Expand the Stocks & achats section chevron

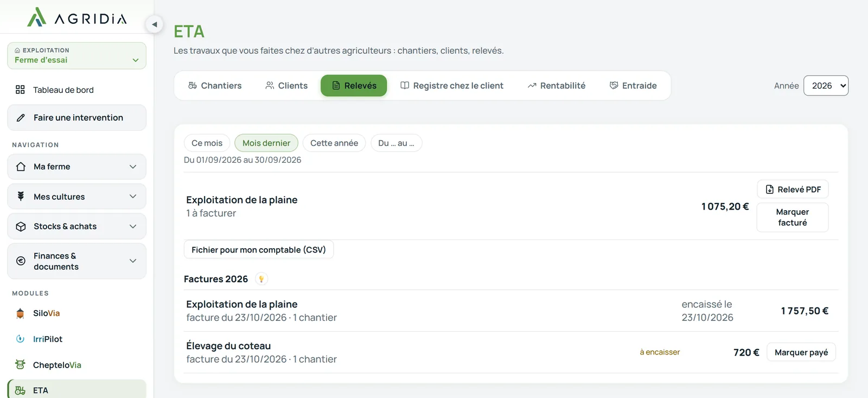[x=133, y=226]
